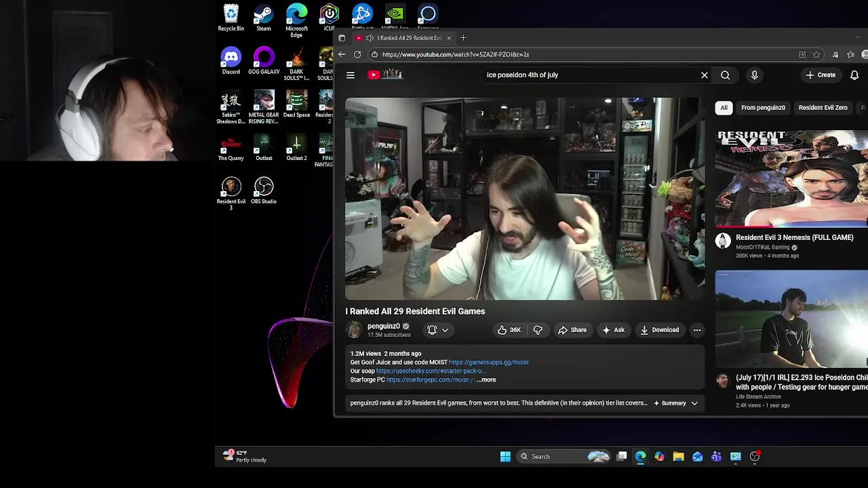Expand description with ...more
Viewport: 868px width, 488px height.
[486, 380]
